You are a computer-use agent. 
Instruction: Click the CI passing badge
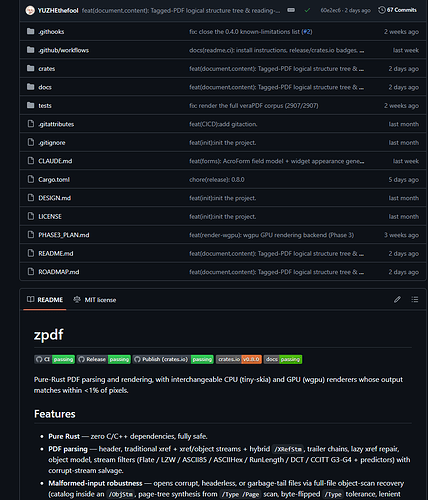click(54, 359)
